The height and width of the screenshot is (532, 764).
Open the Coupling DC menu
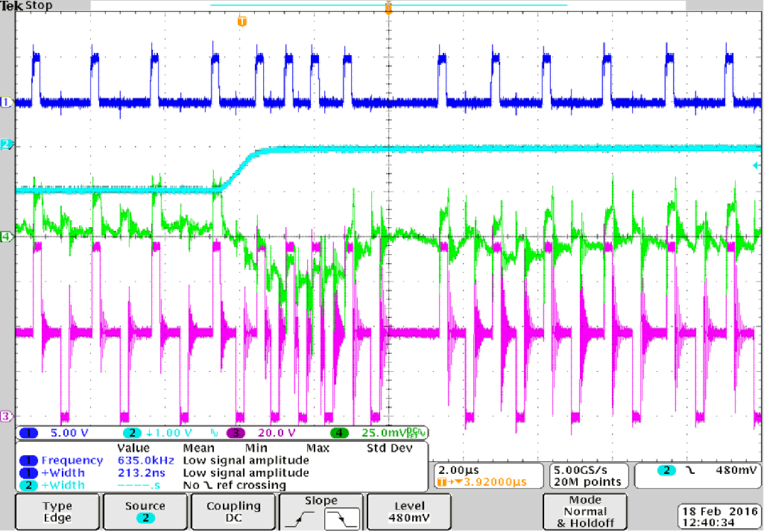click(x=233, y=512)
